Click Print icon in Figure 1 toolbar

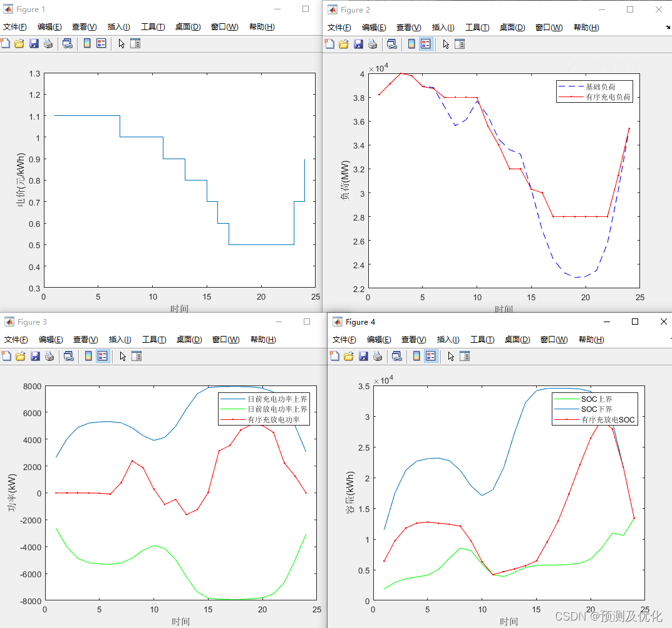coord(48,43)
